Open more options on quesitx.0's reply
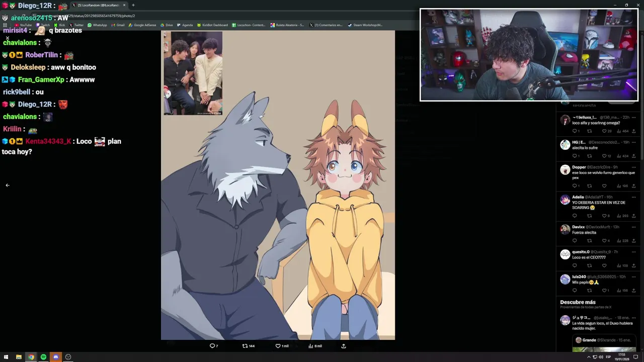 click(634, 252)
